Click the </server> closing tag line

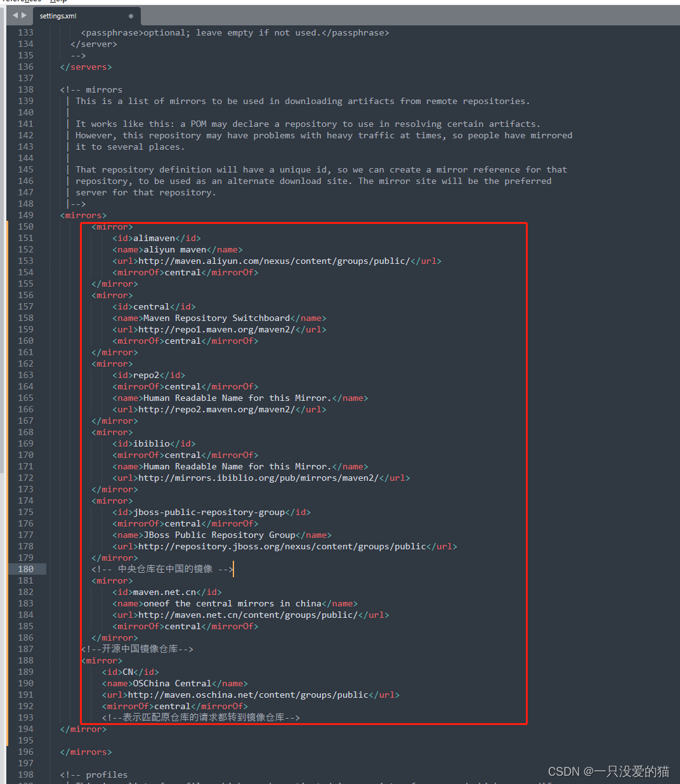tap(94, 44)
